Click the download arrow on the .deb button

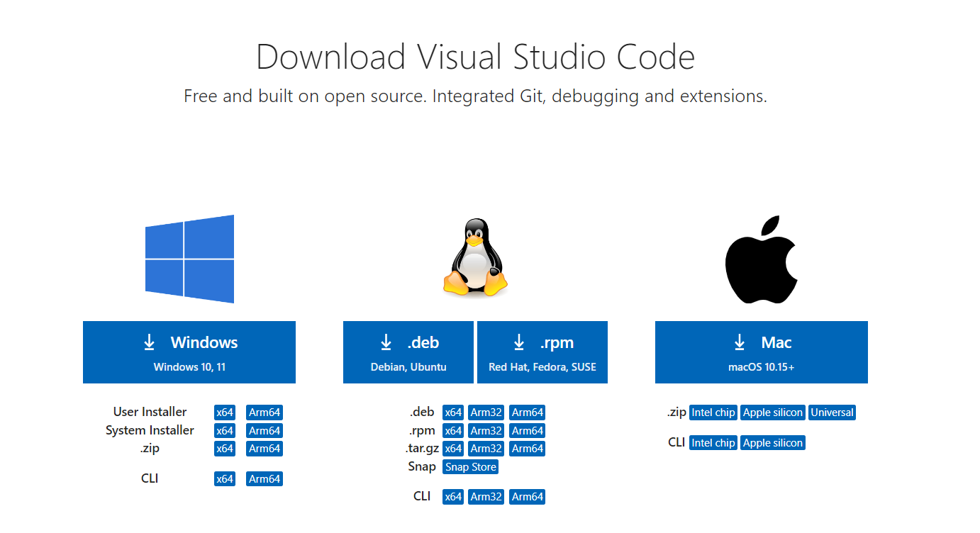tap(386, 343)
